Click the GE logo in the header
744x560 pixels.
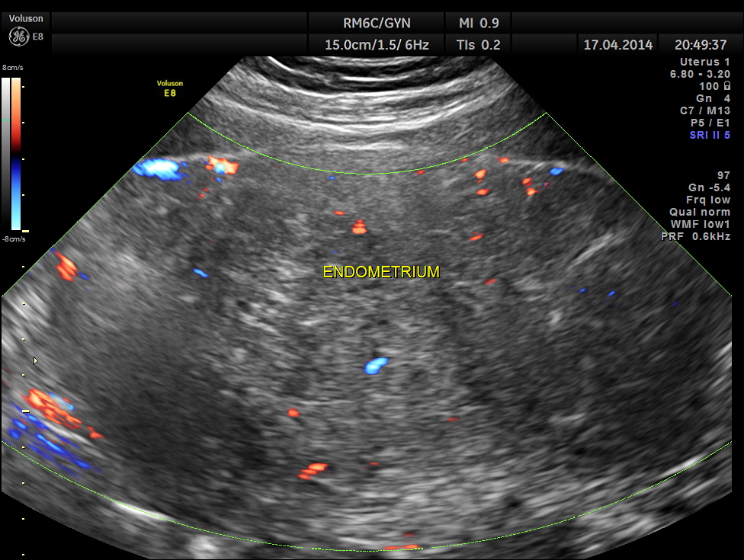[x=18, y=36]
